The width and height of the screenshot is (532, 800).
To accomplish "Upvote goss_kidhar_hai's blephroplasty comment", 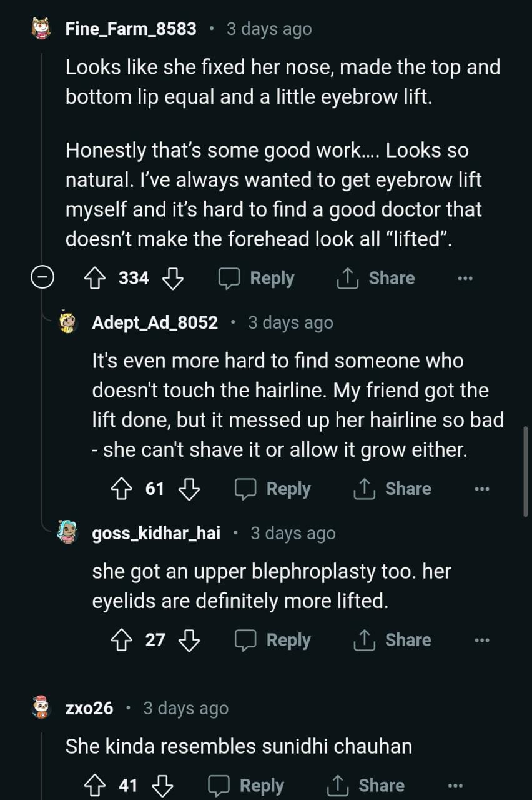I will click(121, 641).
